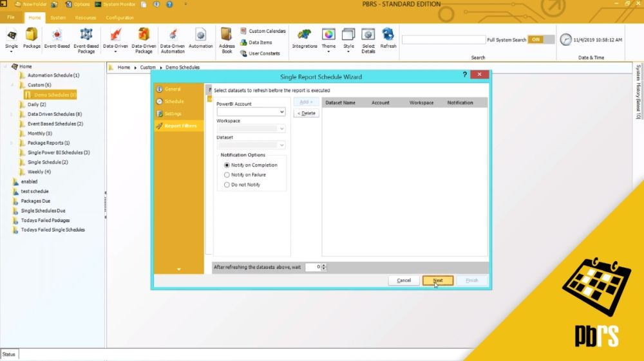Select the Event-Based Package icon

pos(86,41)
